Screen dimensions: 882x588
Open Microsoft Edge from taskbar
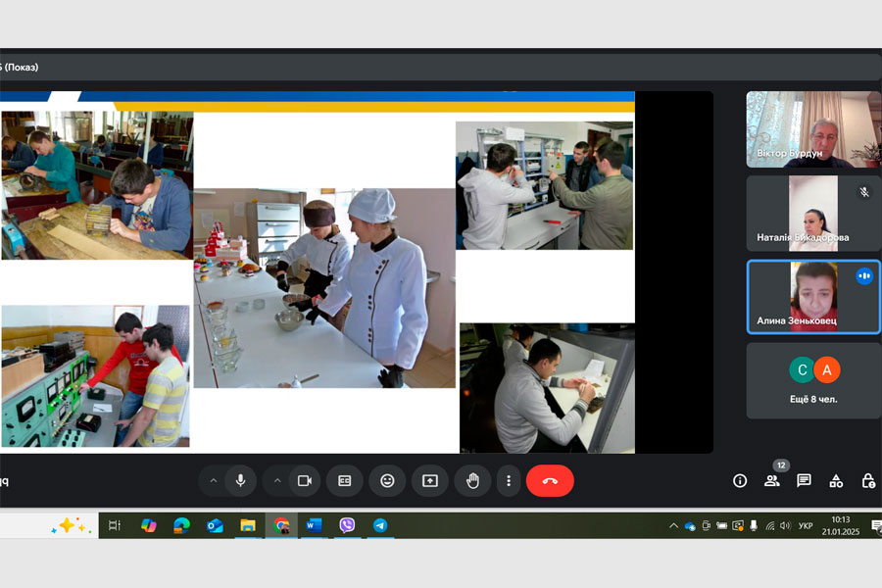tap(181, 525)
